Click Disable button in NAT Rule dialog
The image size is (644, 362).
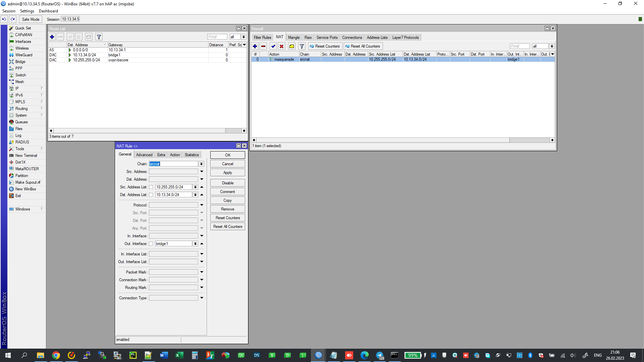tap(228, 183)
